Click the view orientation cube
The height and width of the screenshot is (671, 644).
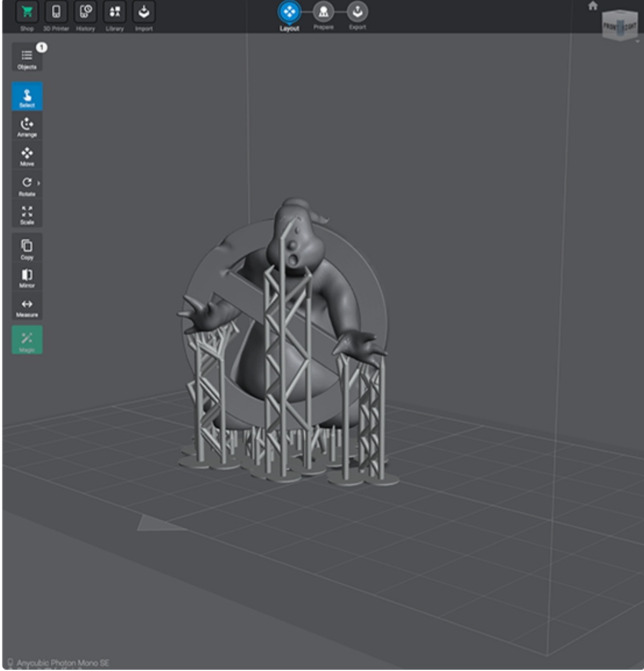click(620, 25)
